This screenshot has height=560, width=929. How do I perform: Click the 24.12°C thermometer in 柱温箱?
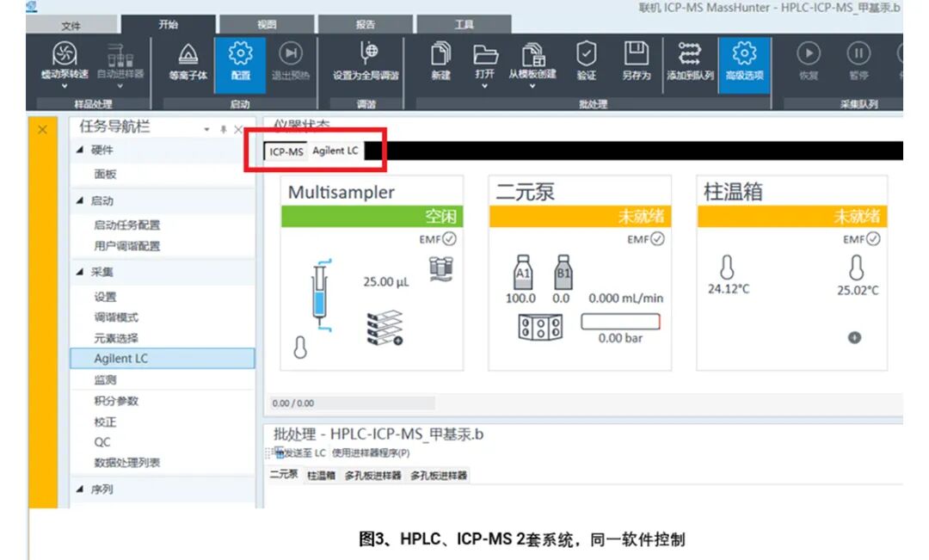point(727,268)
